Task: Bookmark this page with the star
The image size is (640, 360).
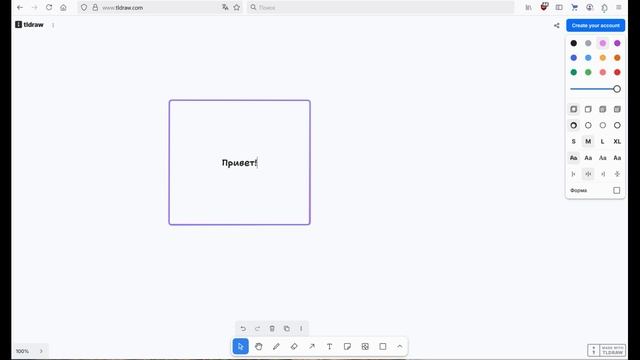Action: [237, 7]
